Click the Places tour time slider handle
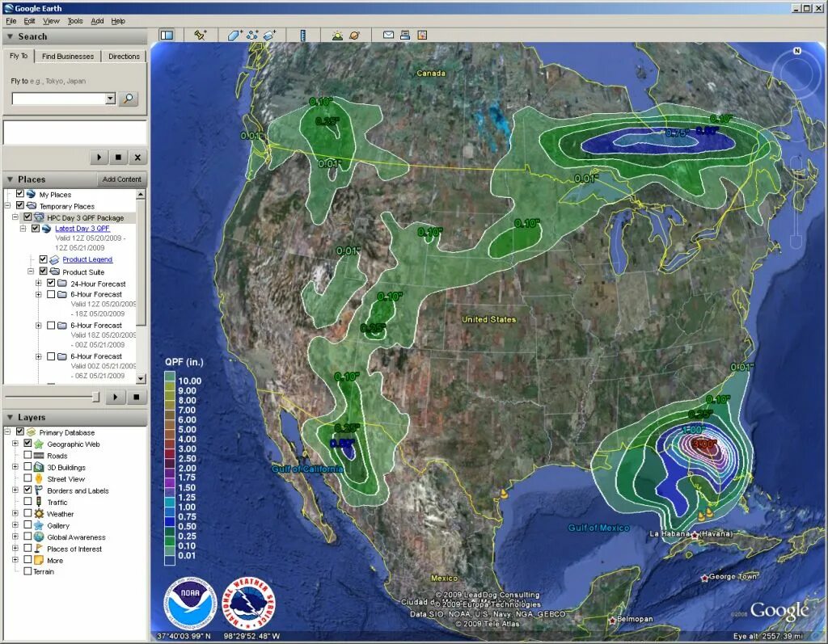Screen dimensions: 828x644 95,397
